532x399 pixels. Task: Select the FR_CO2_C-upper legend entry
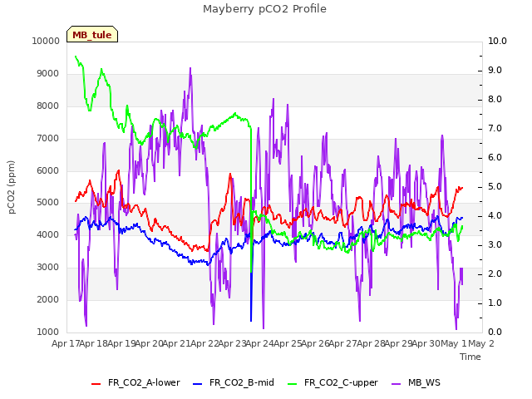pyautogui.click(x=332, y=382)
